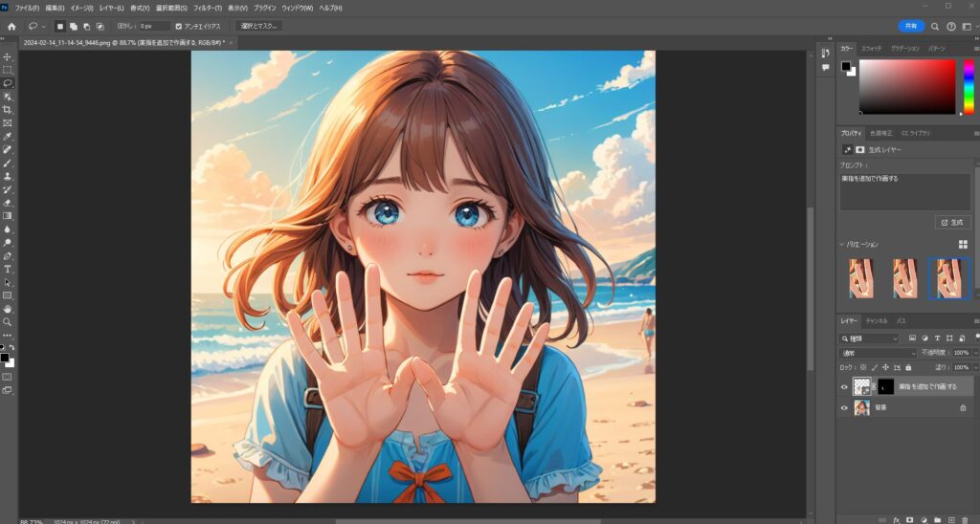980x524 pixels.
Task: Open the search icon in top bar
Action: (934, 26)
